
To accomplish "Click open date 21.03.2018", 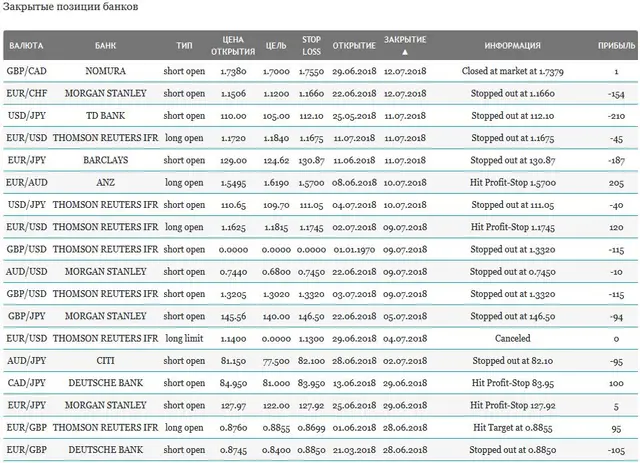I will pos(354,450).
